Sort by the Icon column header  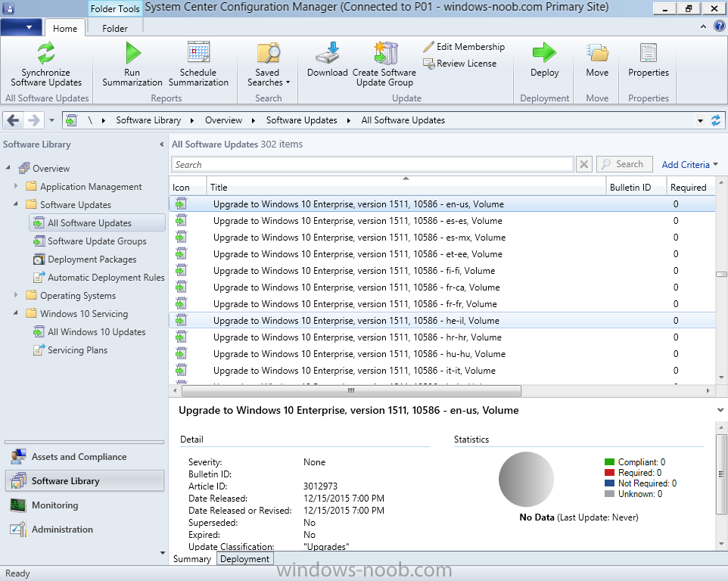pyautogui.click(x=188, y=187)
